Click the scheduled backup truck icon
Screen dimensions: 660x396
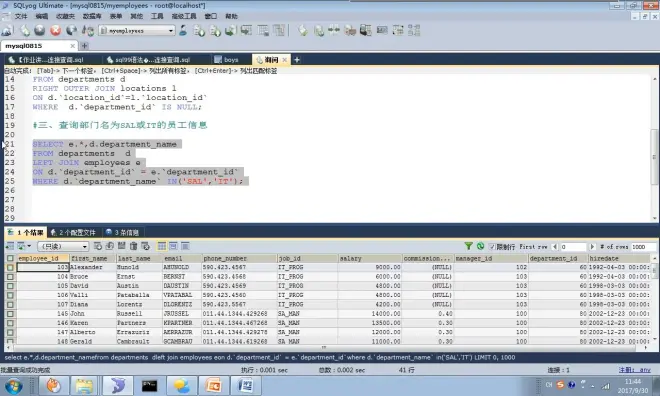pos(350,30)
